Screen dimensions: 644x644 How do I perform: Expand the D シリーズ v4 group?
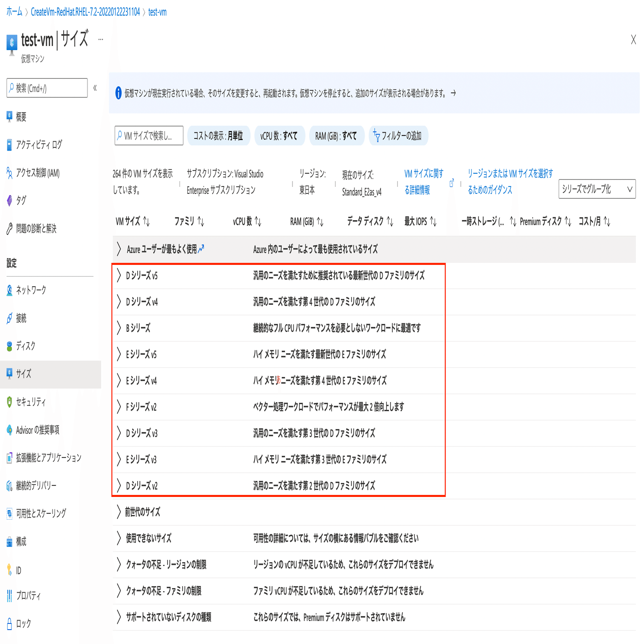tap(118, 301)
